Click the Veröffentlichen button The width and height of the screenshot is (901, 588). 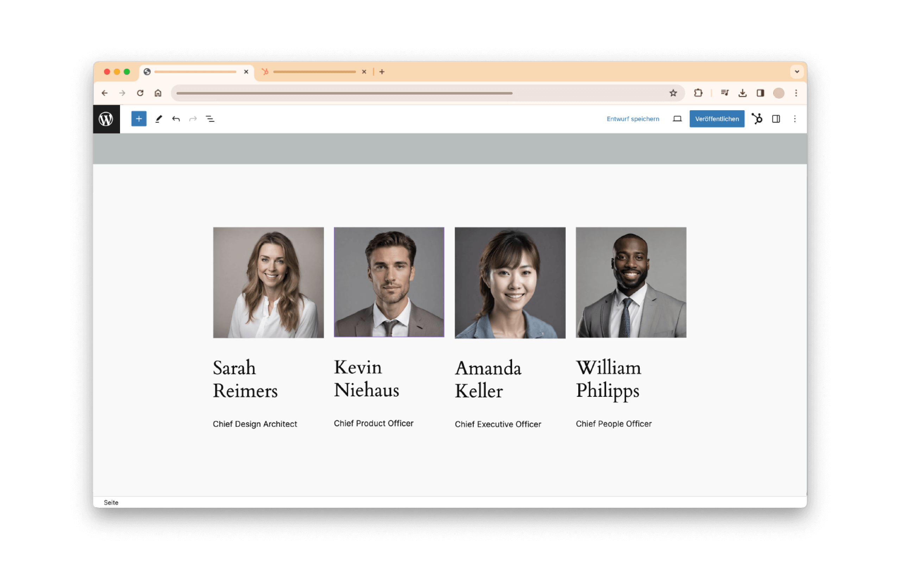[717, 119]
